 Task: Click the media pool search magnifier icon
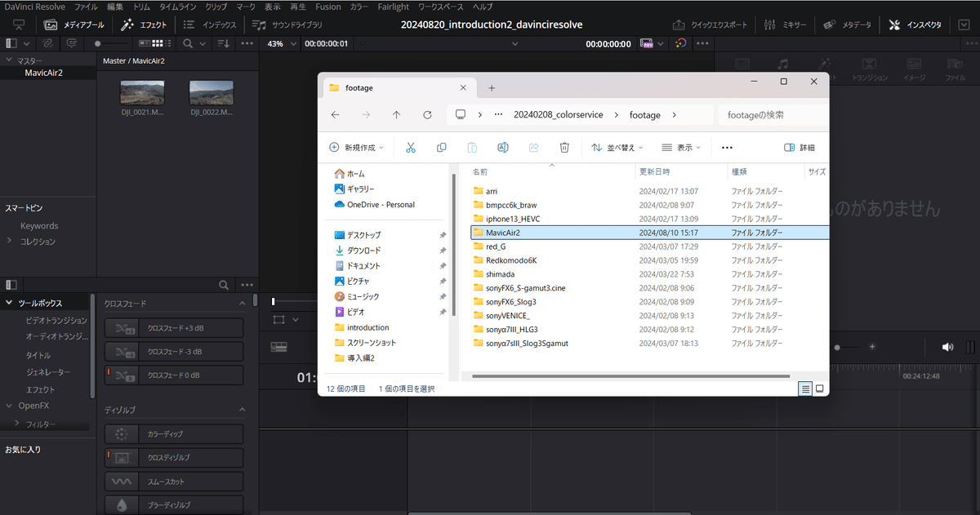coord(189,42)
